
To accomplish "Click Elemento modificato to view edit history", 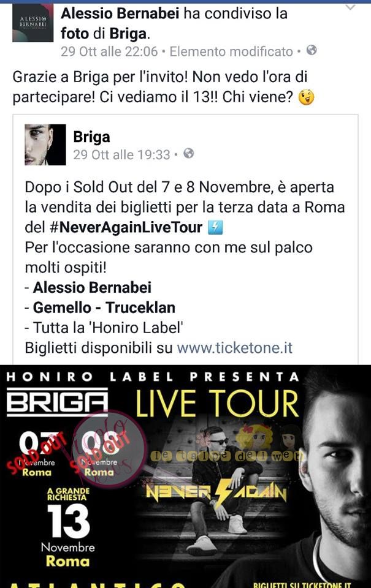I will coord(231,51).
